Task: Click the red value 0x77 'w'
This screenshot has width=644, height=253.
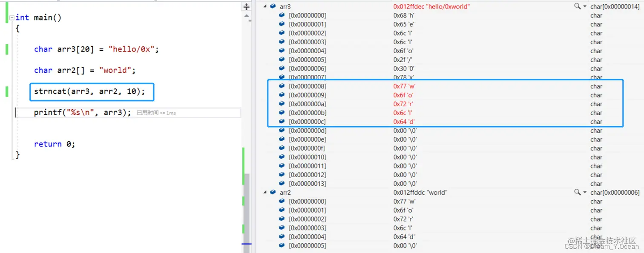Action: 404,86
